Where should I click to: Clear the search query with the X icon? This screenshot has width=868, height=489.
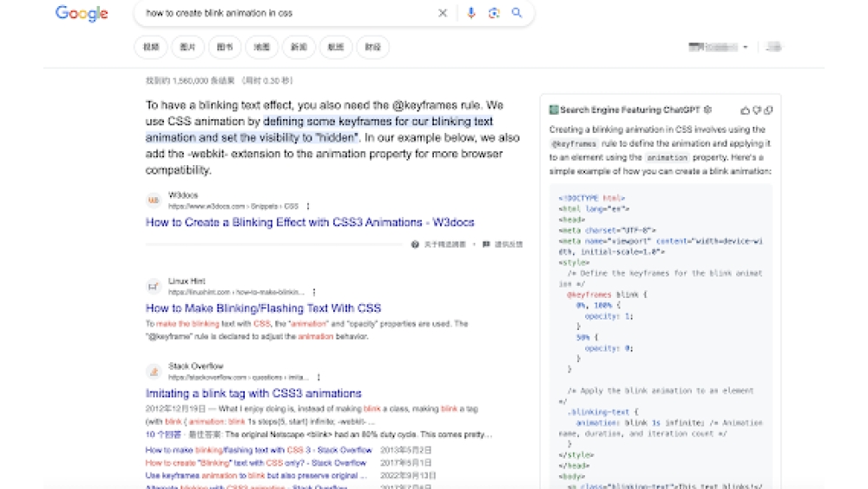[x=443, y=13]
